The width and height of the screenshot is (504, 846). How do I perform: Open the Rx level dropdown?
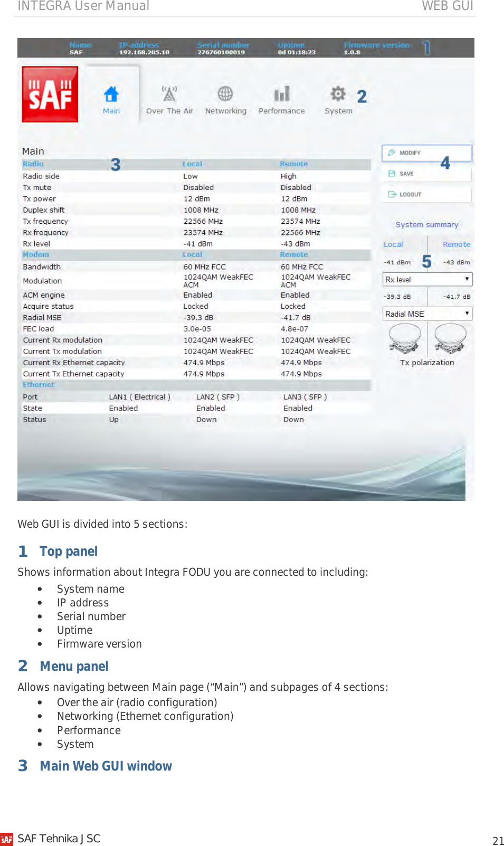pos(427,279)
